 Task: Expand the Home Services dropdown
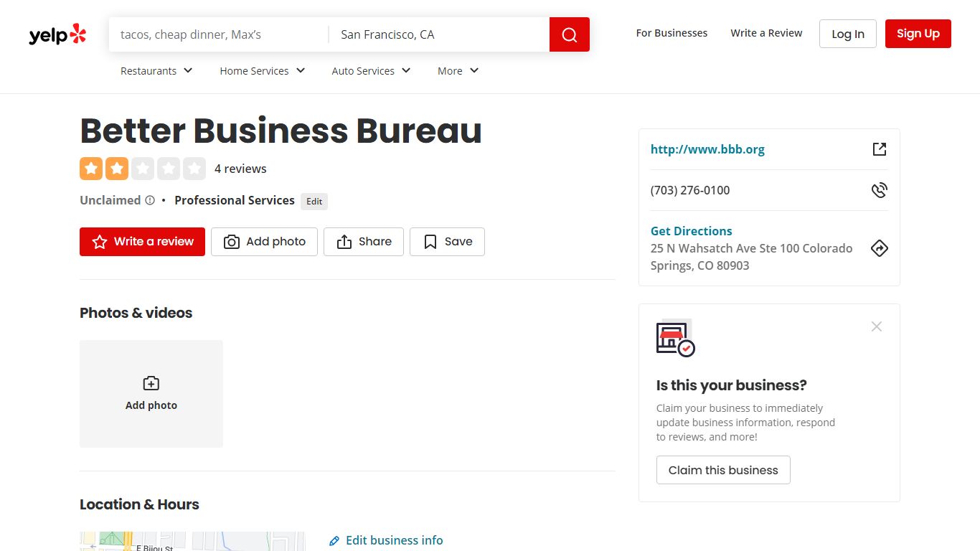pyautogui.click(x=263, y=70)
